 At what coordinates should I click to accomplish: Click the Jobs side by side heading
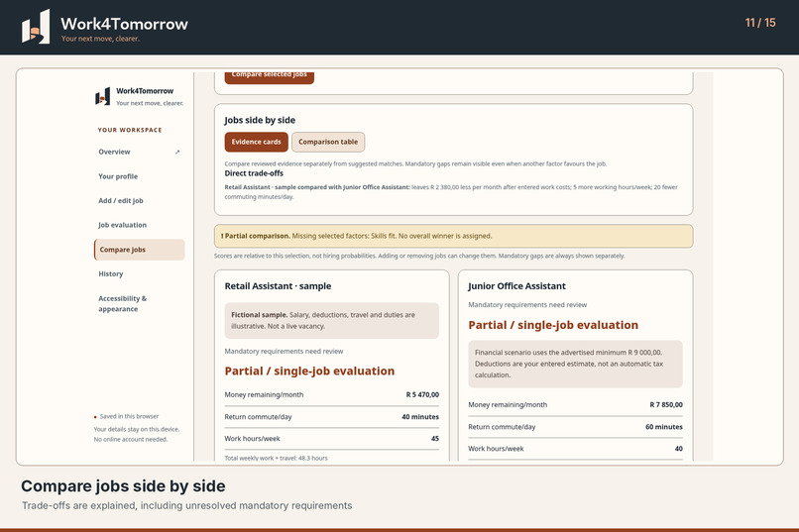coord(260,120)
